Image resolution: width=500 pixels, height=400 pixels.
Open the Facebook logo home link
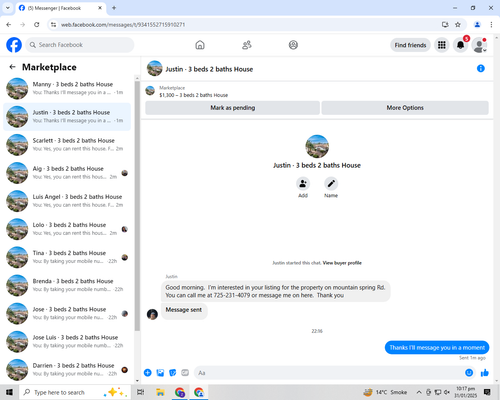tap(14, 45)
